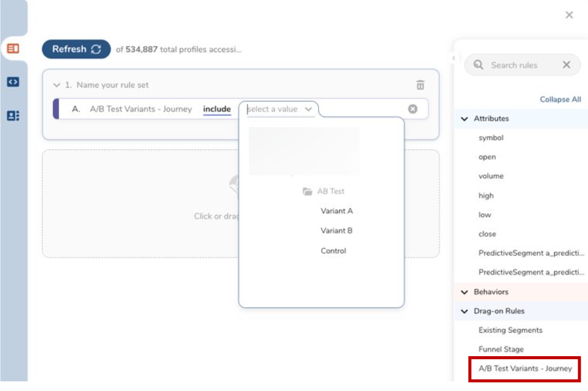Select A/B Test Variants - Journey rule
Viewport: 588px width, 391px height.
click(525, 368)
